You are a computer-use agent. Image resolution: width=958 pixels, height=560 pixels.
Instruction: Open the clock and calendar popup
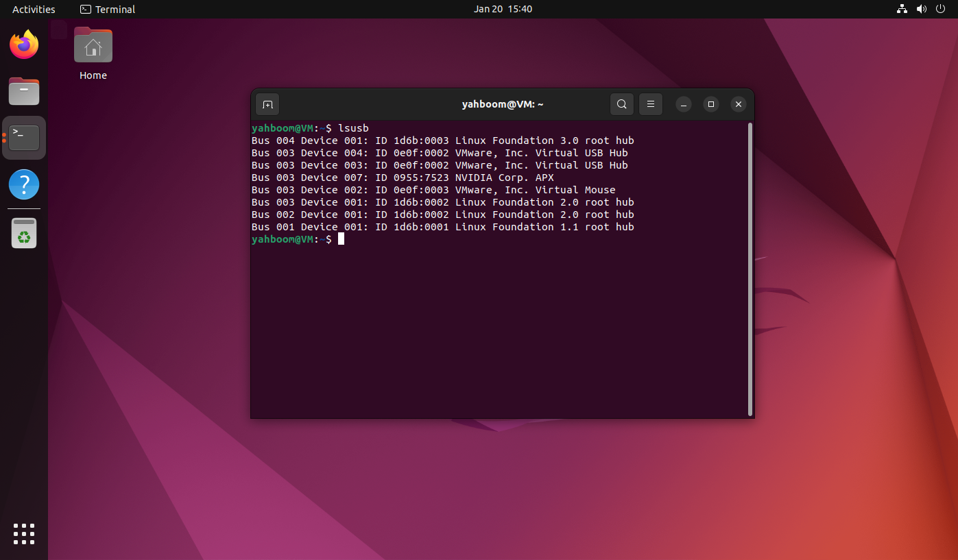(x=503, y=9)
